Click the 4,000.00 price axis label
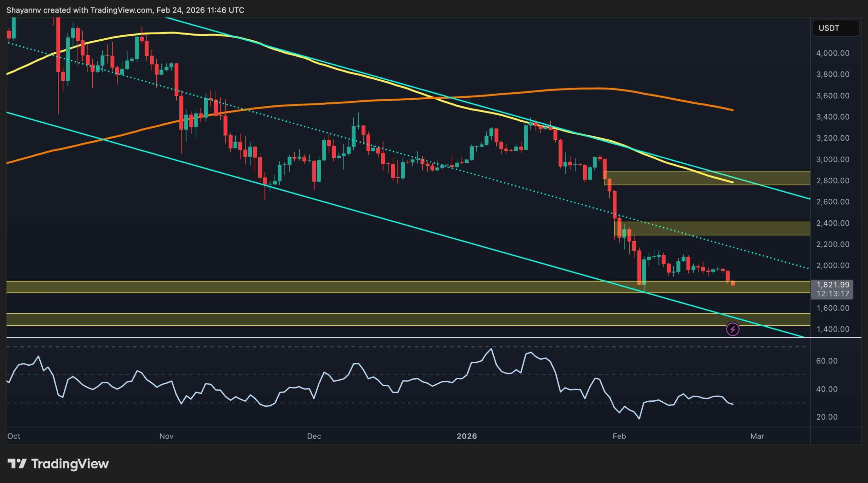The image size is (868, 483). pyautogui.click(x=832, y=53)
